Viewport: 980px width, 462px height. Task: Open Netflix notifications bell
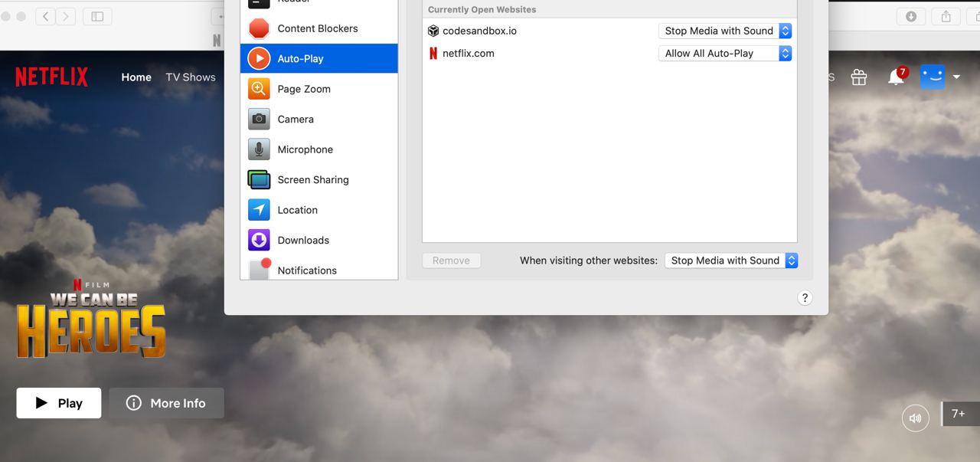[x=896, y=77]
